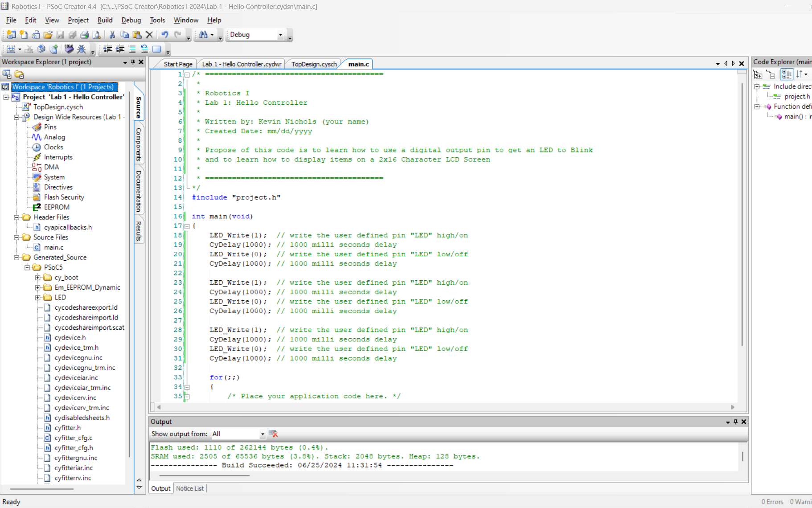Toggle grouped view in Code Explorer
The image size is (812, 508).
pyautogui.click(x=786, y=74)
